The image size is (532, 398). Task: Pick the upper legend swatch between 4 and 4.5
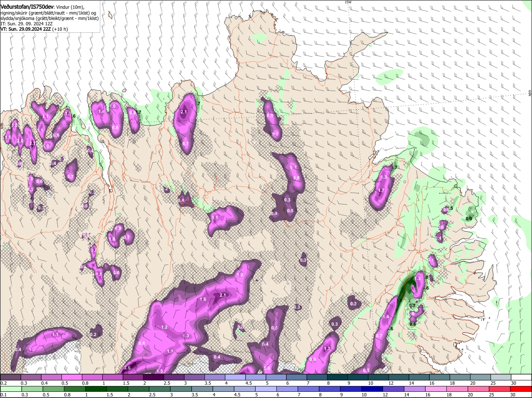coord(235,377)
